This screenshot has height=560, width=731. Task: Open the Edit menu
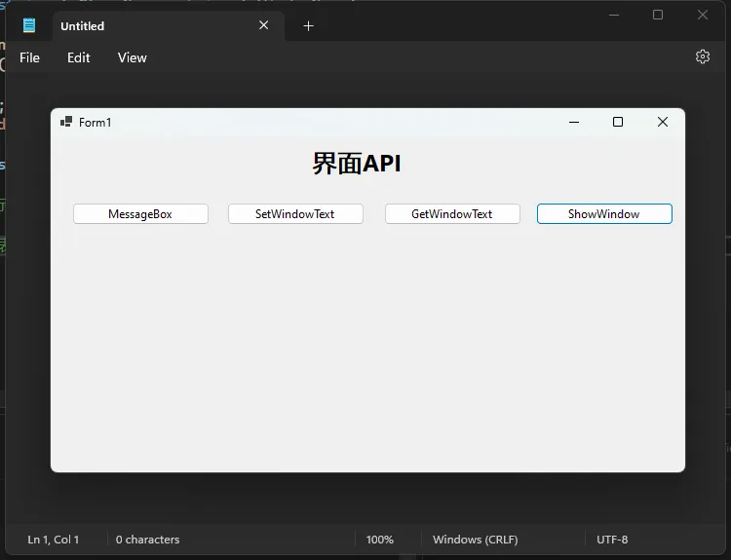tap(78, 57)
